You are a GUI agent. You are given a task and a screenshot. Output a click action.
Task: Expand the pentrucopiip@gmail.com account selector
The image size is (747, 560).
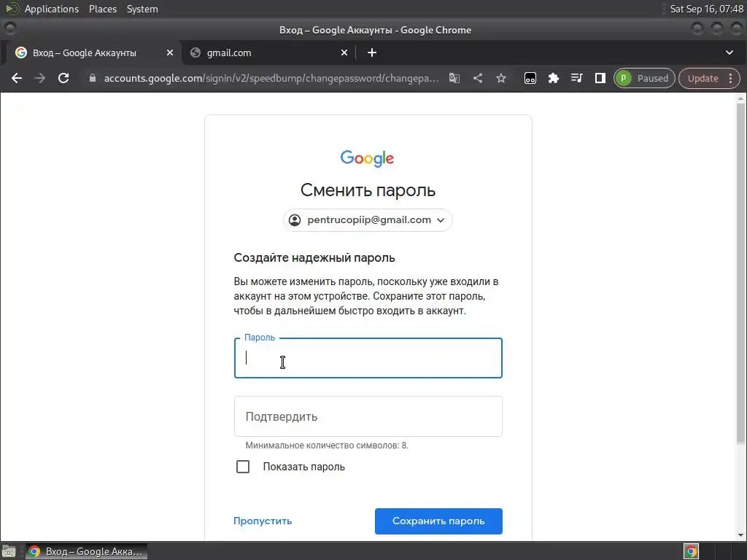(x=368, y=220)
